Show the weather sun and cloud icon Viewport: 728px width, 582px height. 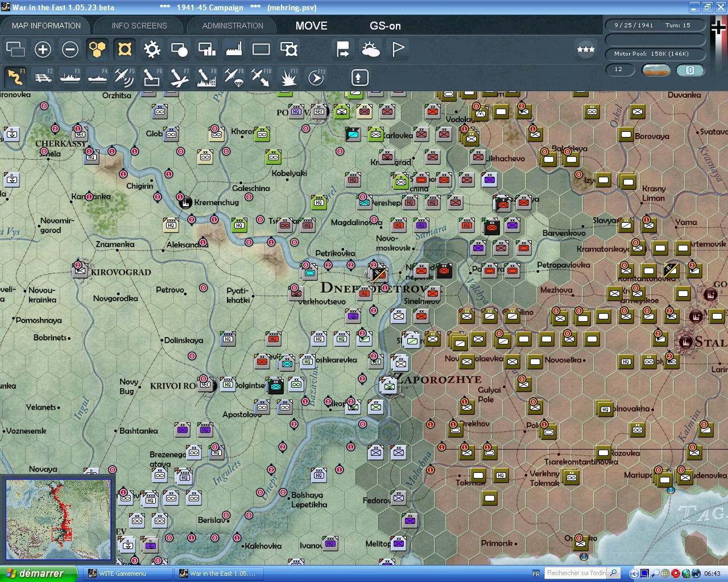pyautogui.click(x=370, y=49)
